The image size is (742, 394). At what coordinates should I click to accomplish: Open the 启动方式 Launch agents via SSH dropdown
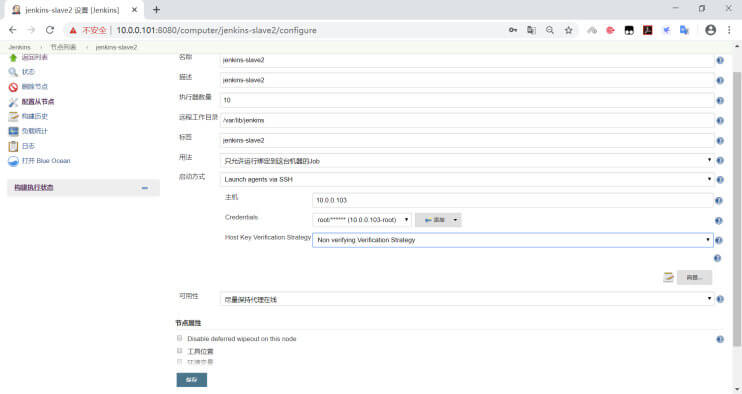click(467, 179)
